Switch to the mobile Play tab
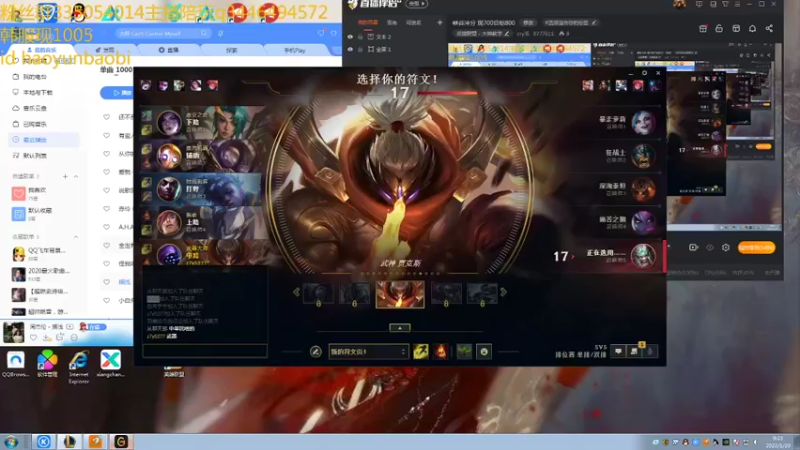This screenshot has width=800, height=450. pyautogui.click(x=294, y=51)
